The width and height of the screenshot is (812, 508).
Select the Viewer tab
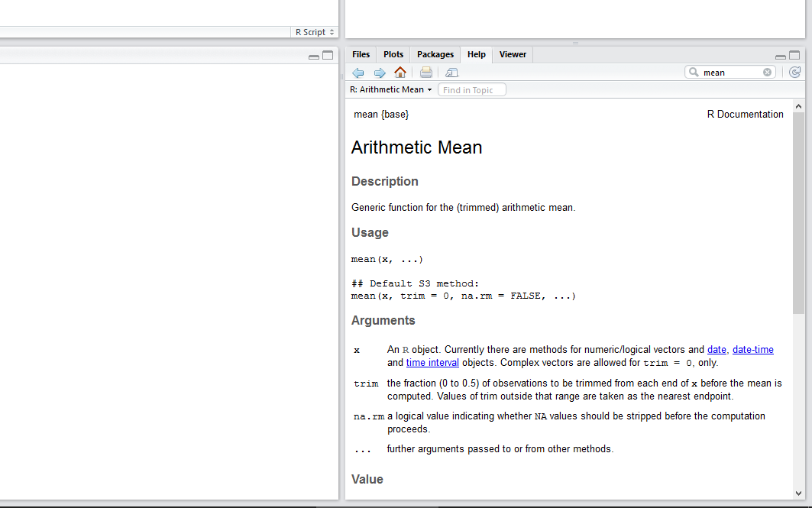click(513, 55)
